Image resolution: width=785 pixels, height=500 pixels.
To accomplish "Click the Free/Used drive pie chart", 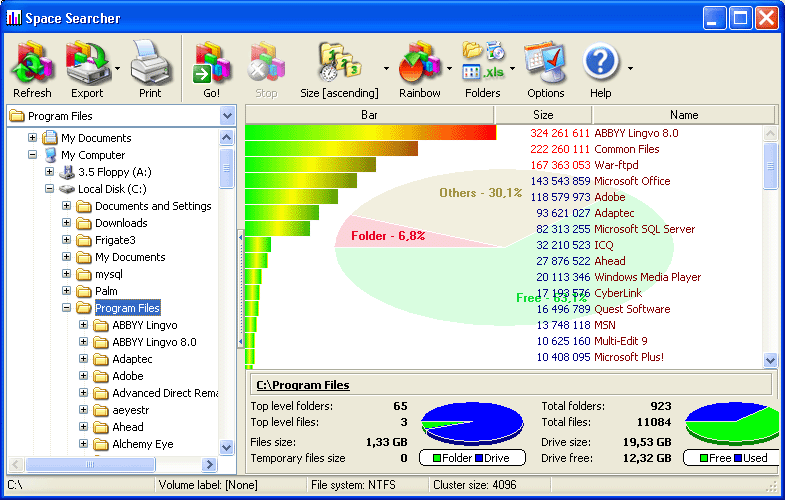I will coord(732,423).
